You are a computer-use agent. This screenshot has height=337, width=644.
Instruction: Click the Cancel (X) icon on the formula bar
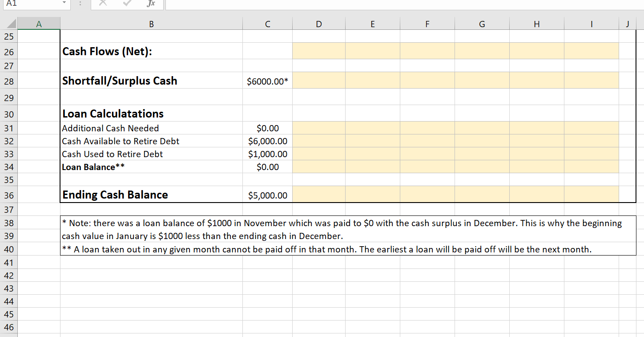click(103, 4)
